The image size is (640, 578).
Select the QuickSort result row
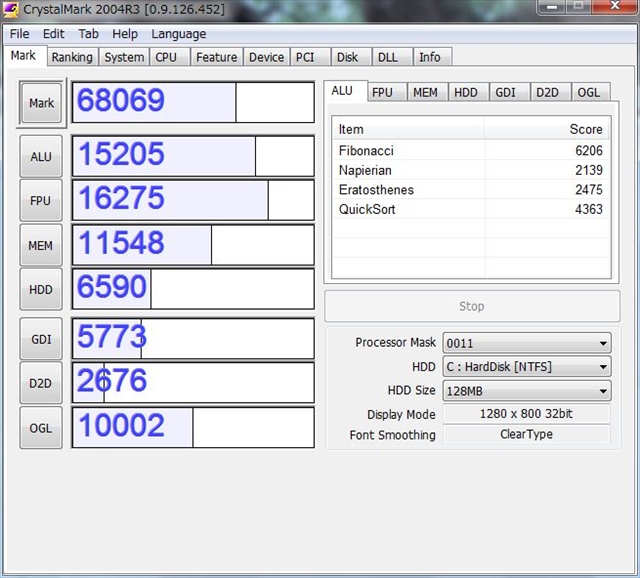471,209
